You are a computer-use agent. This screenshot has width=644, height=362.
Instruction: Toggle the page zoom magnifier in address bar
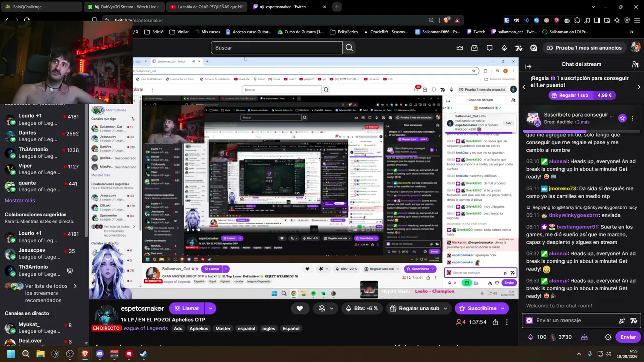pyautogui.click(x=431, y=20)
